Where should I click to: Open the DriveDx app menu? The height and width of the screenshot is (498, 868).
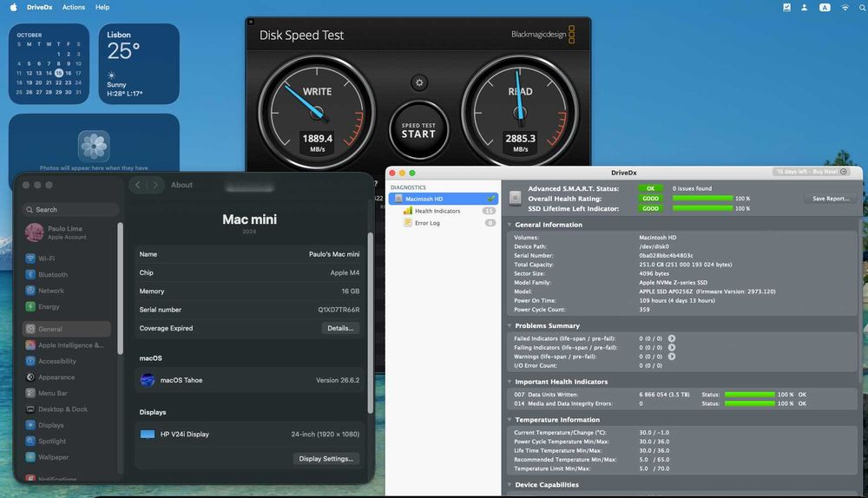tap(40, 7)
